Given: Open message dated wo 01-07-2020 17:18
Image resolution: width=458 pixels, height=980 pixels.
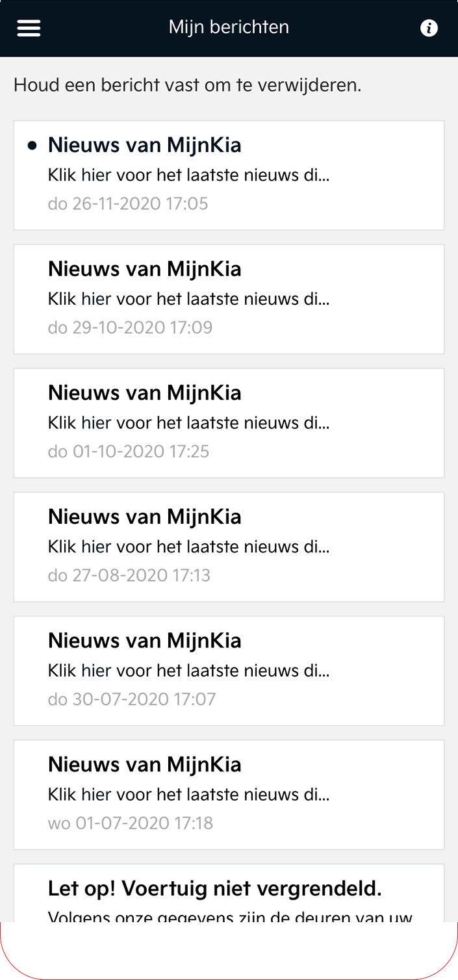Looking at the screenshot, I should 229,795.
